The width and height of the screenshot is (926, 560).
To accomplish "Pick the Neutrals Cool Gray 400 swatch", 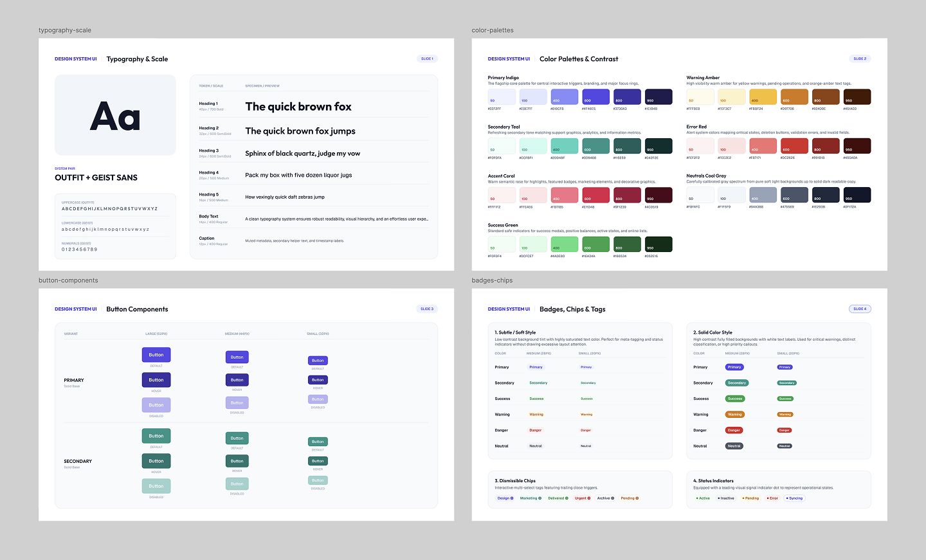I will (763, 195).
